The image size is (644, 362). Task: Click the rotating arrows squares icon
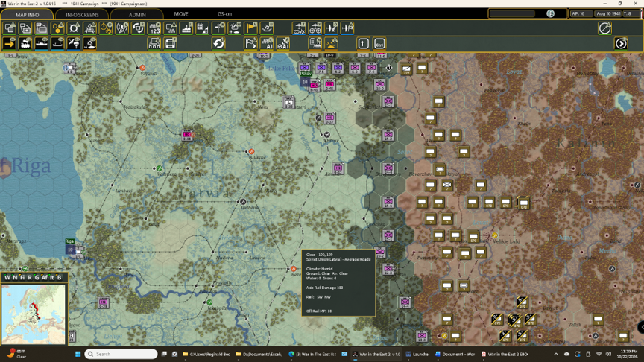tap(138, 28)
